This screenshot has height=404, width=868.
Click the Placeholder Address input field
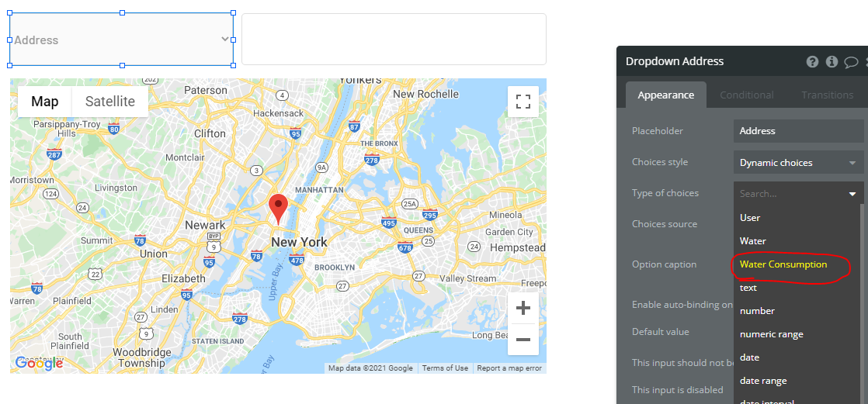[x=798, y=131]
